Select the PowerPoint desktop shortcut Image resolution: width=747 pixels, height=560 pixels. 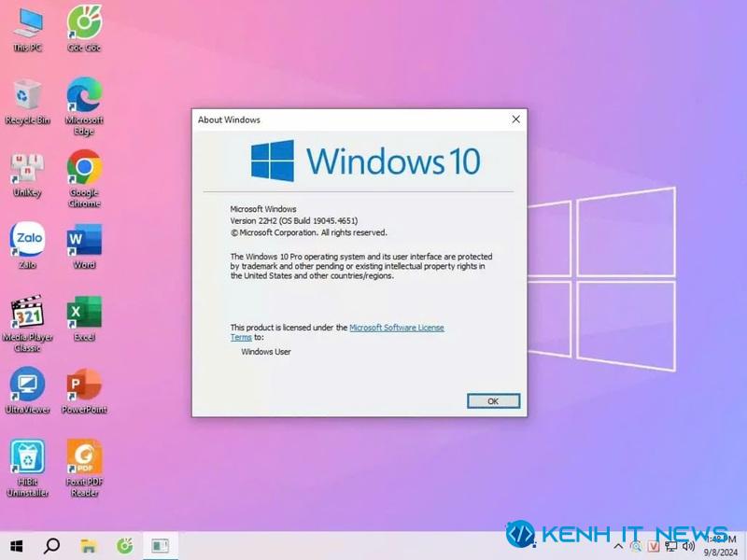tap(84, 390)
